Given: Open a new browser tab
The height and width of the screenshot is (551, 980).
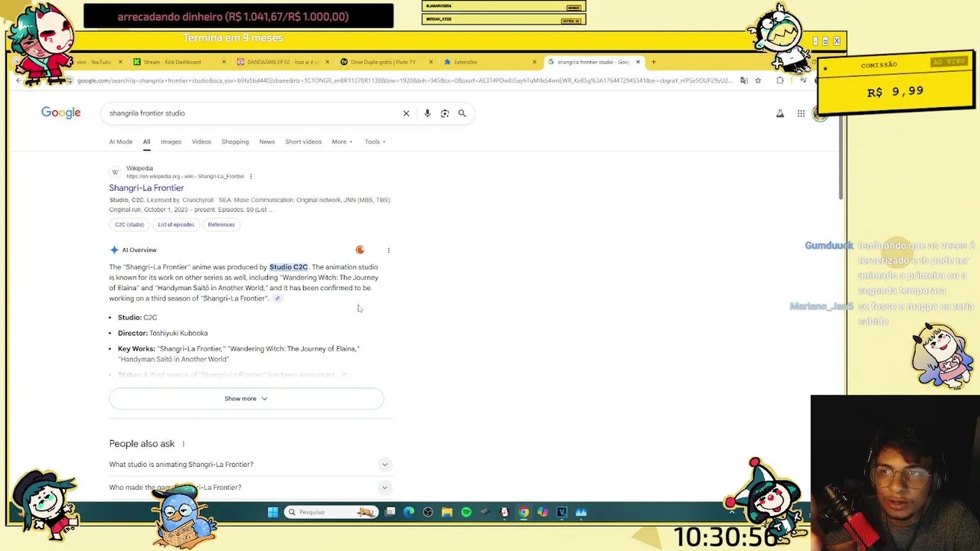Looking at the screenshot, I should point(653,62).
